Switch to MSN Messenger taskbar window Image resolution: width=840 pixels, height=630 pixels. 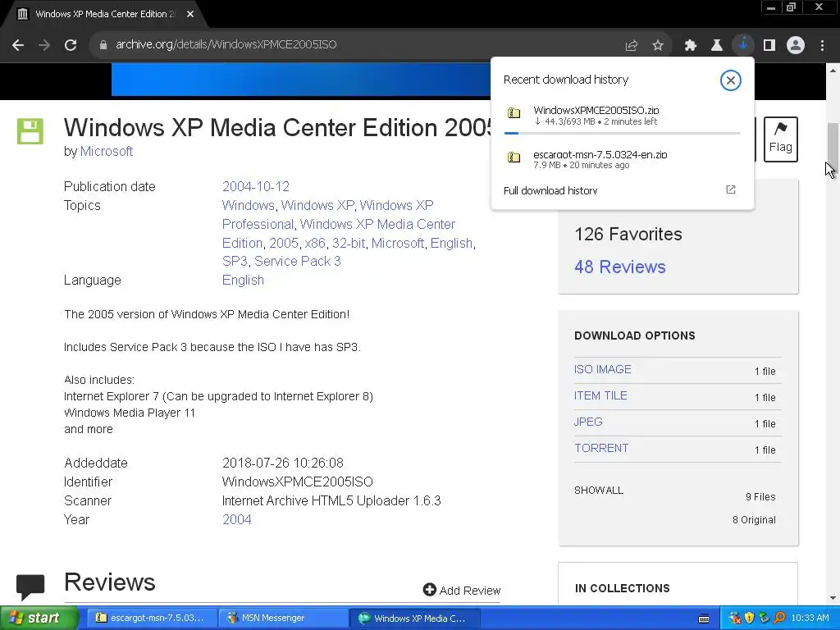point(283,619)
